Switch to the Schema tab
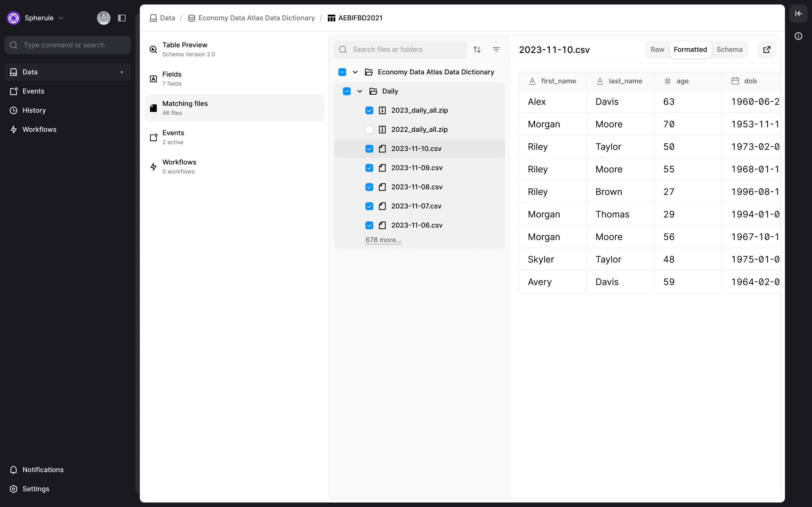Viewport: 812px width, 507px height. [x=729, y=50]
